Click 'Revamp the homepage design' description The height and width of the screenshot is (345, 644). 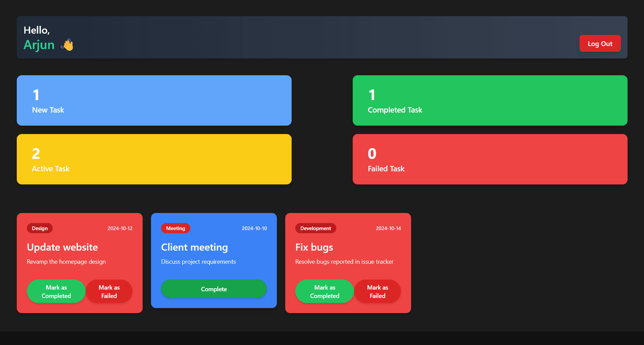pos(66,262)
